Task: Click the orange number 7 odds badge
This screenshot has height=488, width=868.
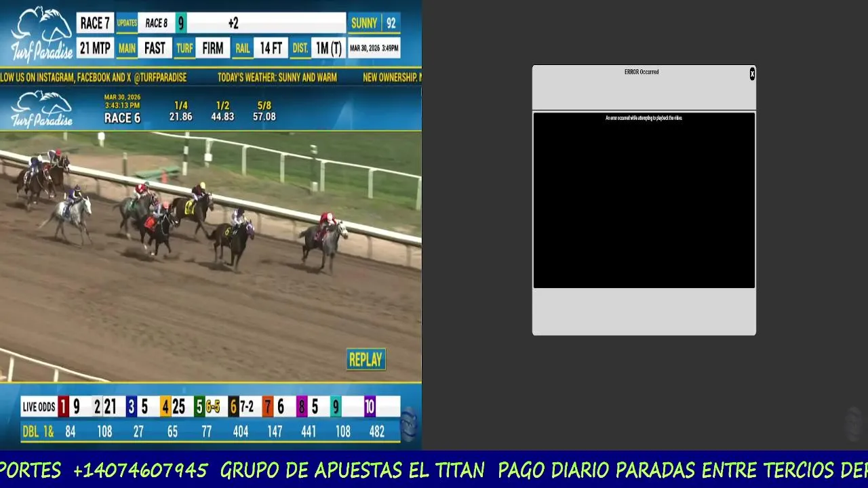Action: pyautogui.click(x=268, y=407)
